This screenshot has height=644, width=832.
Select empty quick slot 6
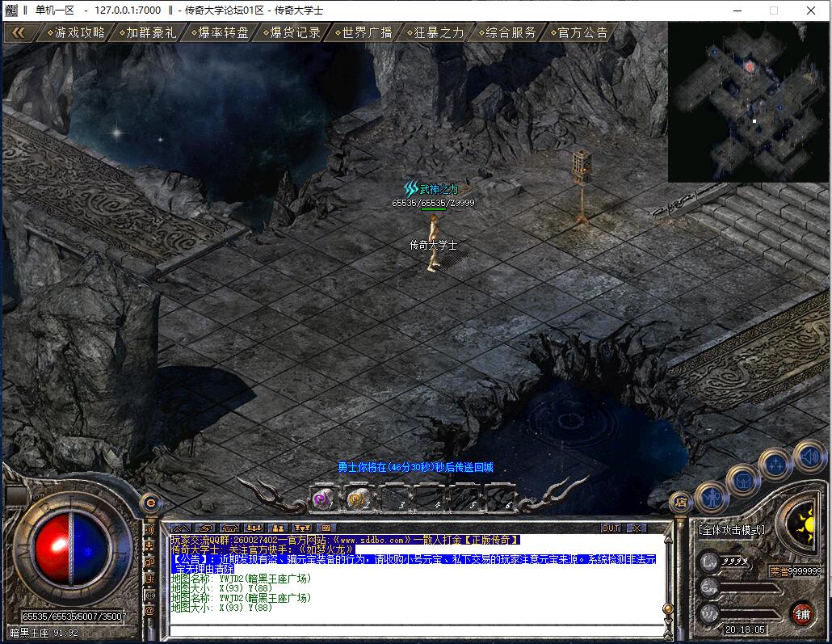[x=500, y=499]
